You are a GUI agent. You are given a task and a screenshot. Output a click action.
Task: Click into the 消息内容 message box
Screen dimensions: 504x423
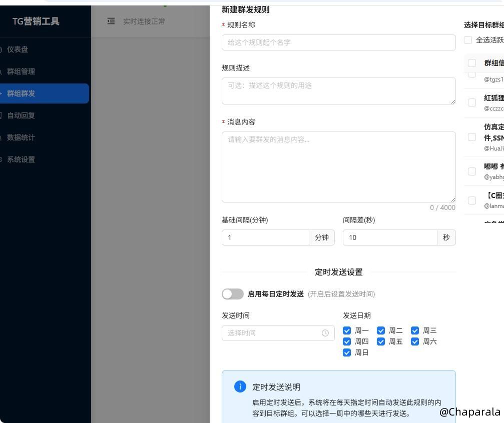[x=338, y=166]
